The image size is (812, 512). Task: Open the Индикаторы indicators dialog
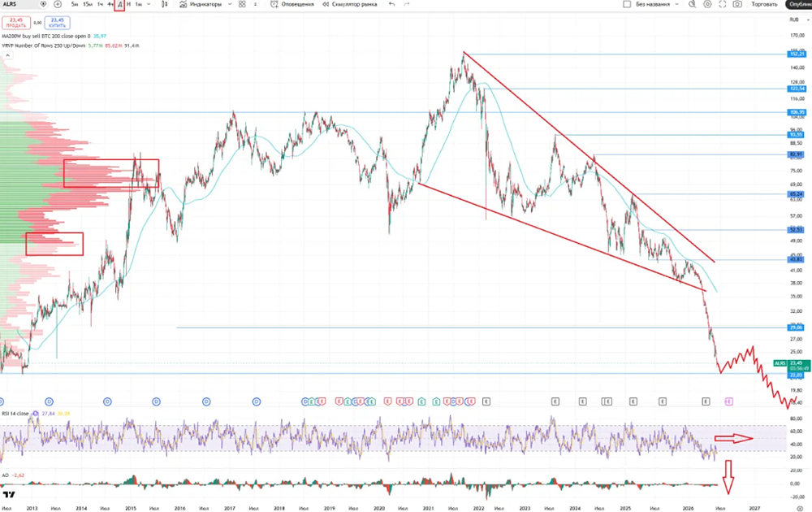coord(201,4)
